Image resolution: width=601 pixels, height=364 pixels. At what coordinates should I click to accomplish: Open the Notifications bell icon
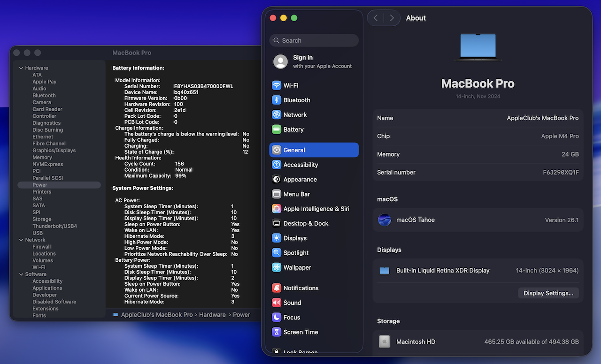pos(277,288)
